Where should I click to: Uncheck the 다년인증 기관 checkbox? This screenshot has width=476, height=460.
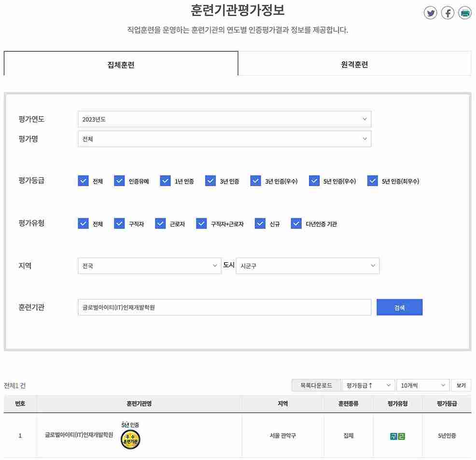click(296, 223)
